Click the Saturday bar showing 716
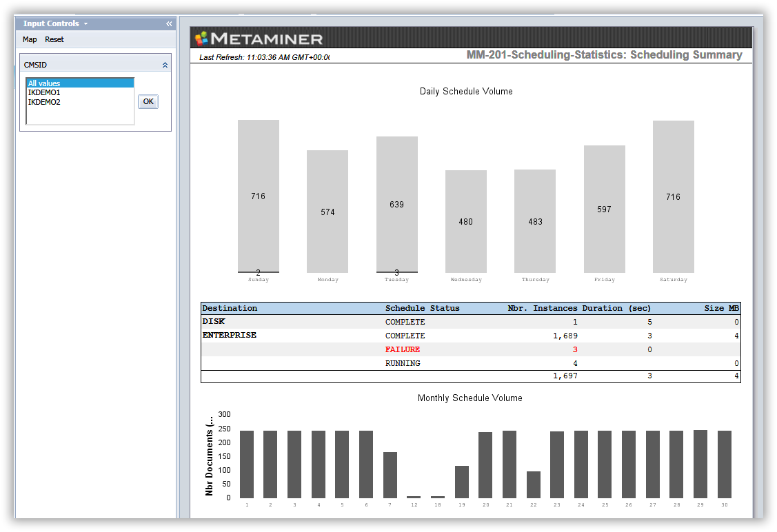 click(x=674, y=196)
